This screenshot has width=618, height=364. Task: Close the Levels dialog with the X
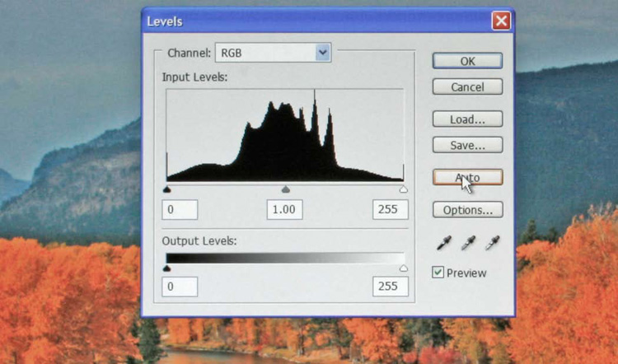500,21
